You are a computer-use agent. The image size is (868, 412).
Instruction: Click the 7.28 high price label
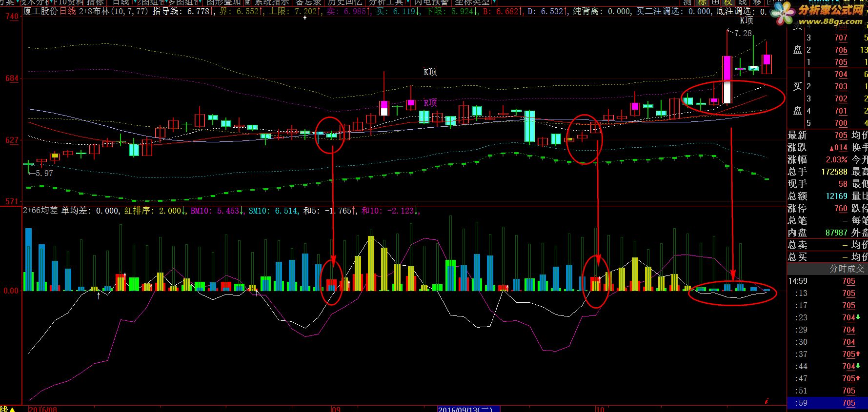tap(743, 33)
